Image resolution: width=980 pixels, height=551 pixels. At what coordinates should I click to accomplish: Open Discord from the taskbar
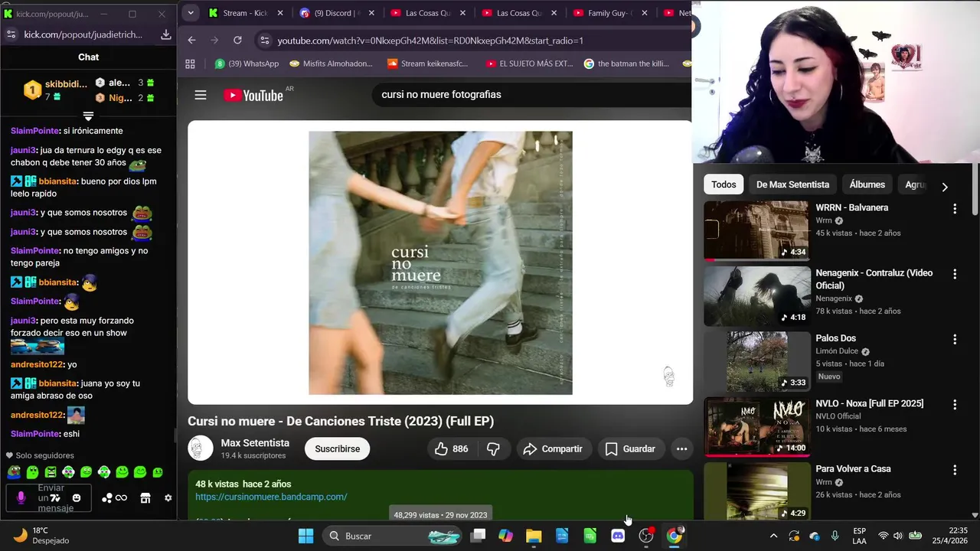pos(618,536)
